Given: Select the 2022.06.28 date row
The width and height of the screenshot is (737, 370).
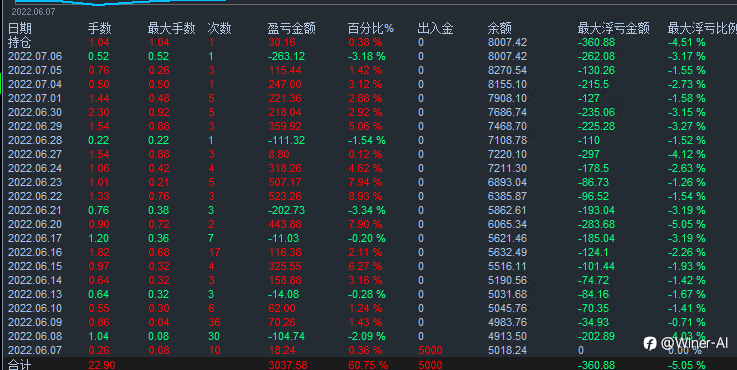Looking at the screenshot, I should pyautogui.click(x=35, y=140).
